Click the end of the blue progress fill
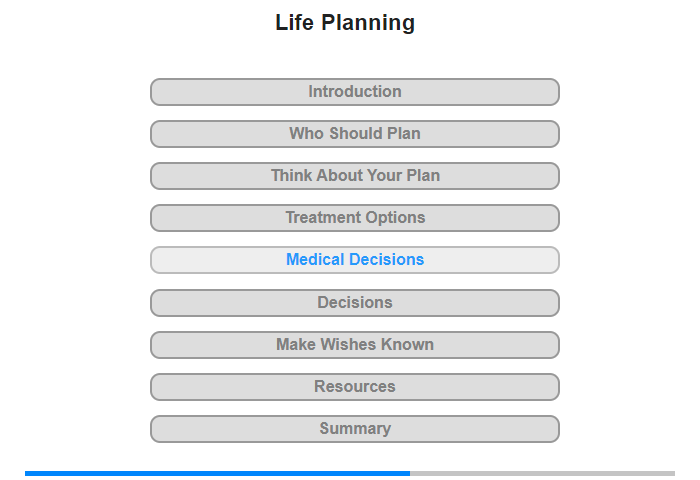Screen dimensions: 700x480 (x=408, y=473)
